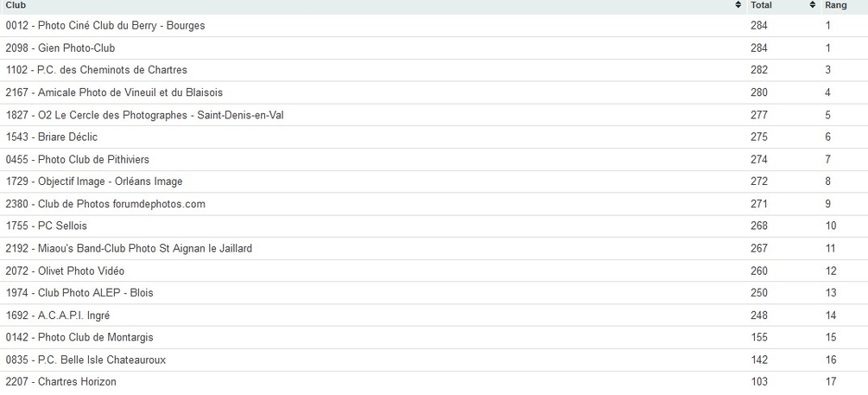
Task: Select the Photo Ciné Club du Berry row
Action: pyautogui.click(x=105, y=26)
